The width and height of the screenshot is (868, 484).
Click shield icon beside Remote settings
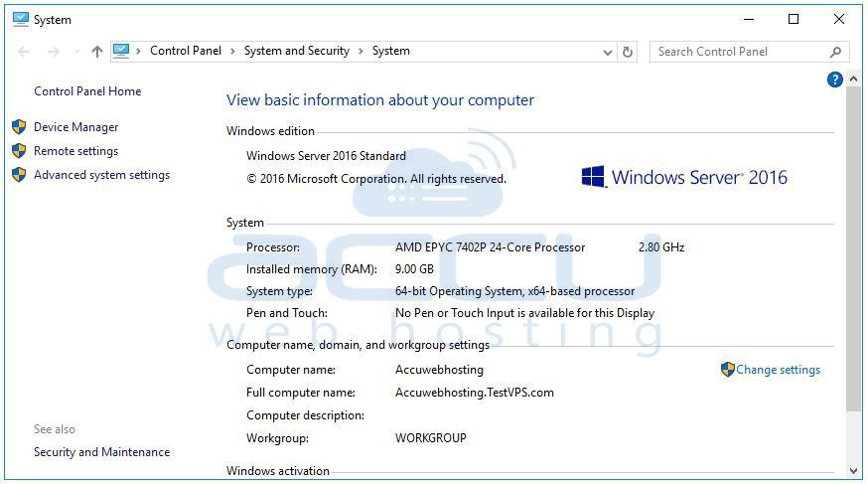pyautogui.click(x=19, y=151)
